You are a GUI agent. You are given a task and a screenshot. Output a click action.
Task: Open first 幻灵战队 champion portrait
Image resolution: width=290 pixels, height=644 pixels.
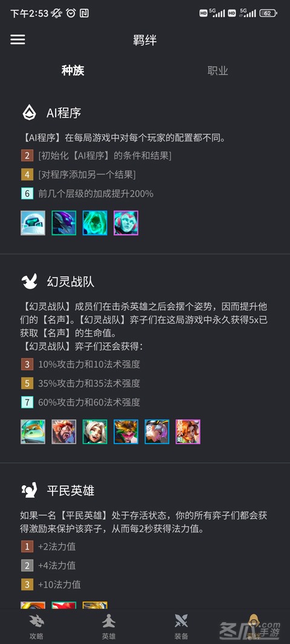[33, 432]
